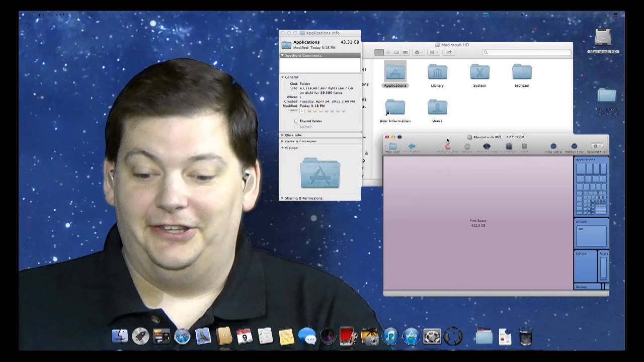Expand the Name & Extension section

pos(283,141)
